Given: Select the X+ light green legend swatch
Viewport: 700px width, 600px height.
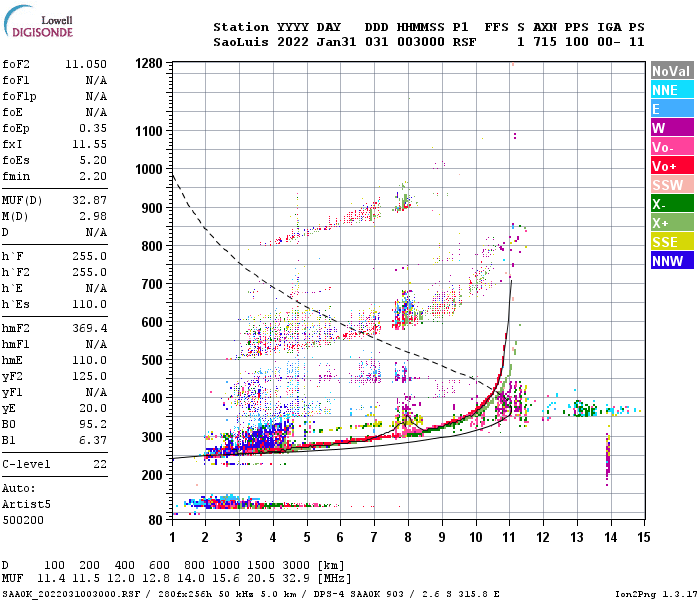Looking at the screenshot, I should coord(672,223).
